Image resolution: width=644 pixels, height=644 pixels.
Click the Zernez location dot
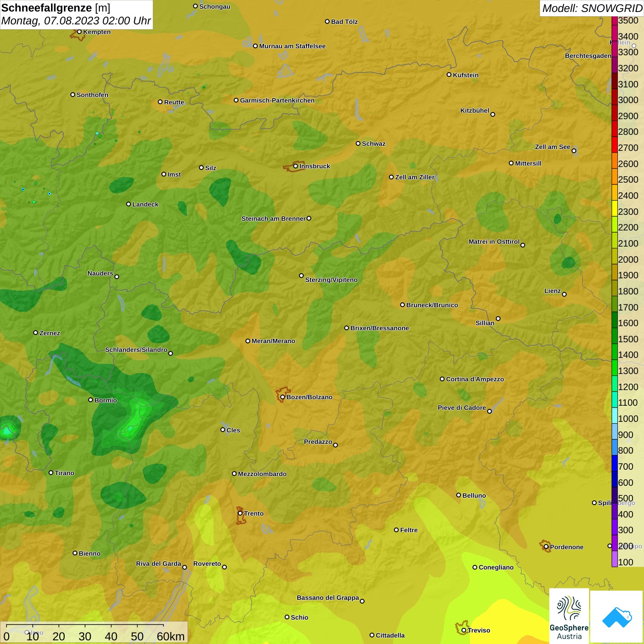tap(35, 333)
